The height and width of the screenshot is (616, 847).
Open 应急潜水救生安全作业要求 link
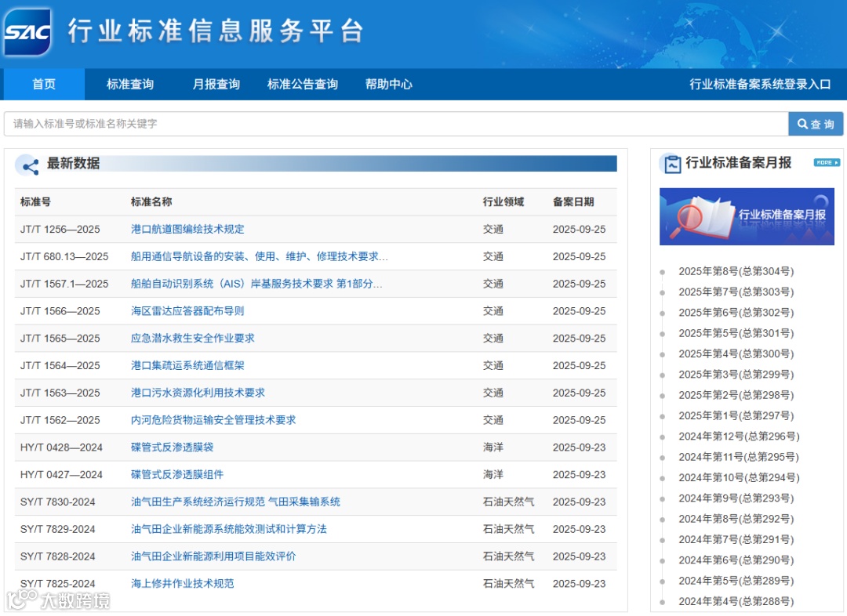point(193,338)
